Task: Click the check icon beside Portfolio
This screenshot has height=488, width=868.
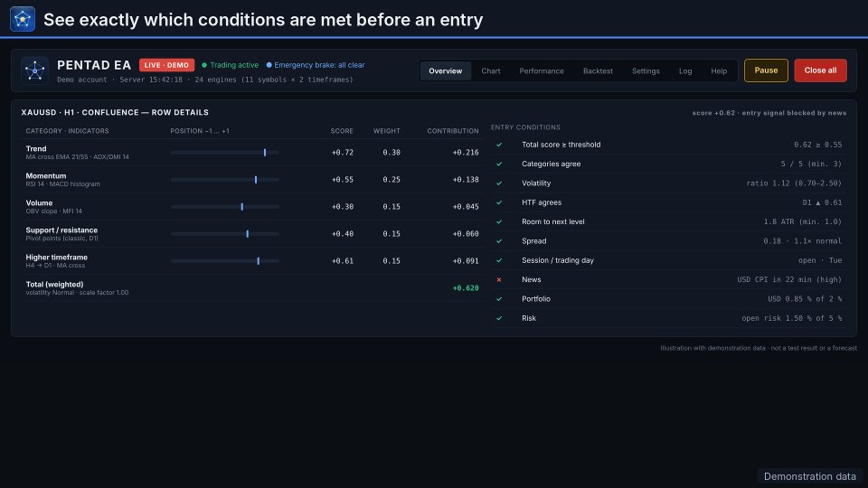Action: (499, 299)
